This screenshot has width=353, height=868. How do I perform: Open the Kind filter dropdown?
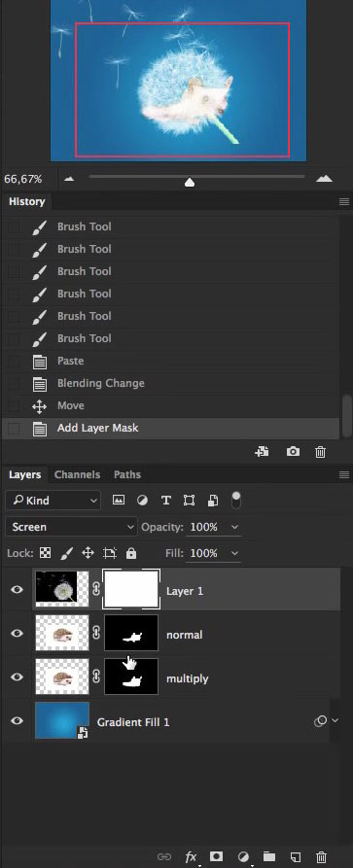click(53, 501)
